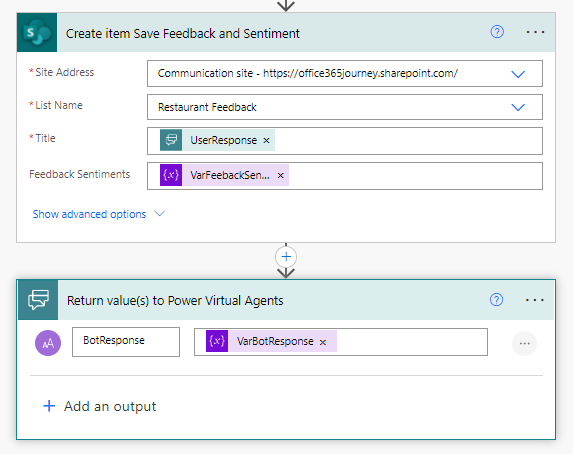
Task: Click the BotResponse name input field
Action: [126, 342]
